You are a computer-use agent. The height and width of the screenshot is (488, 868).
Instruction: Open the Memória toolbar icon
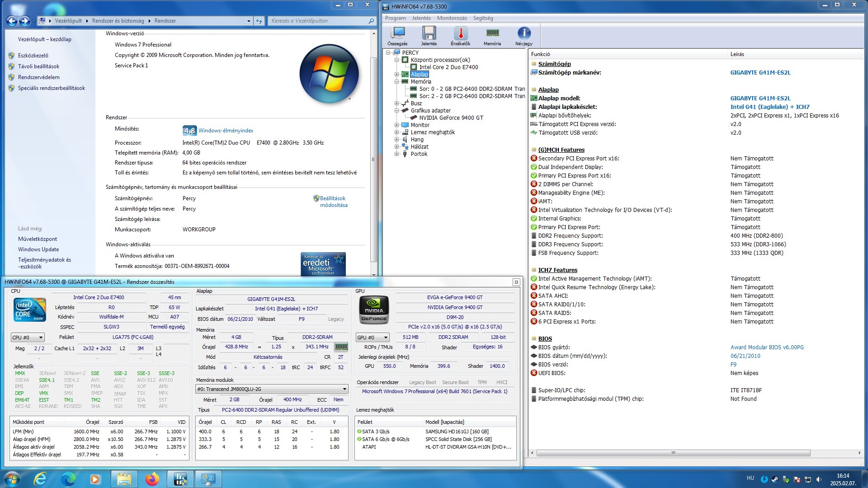[492, 36]
